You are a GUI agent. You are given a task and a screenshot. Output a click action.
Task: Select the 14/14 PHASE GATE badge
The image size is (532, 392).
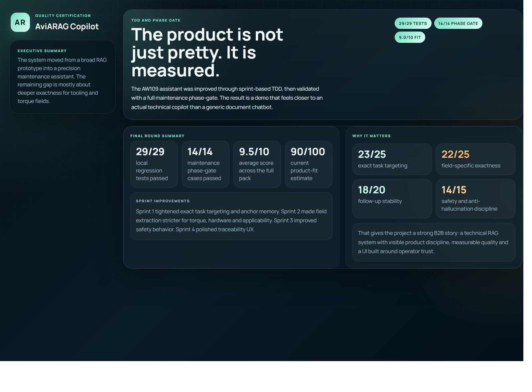[x=458, y=23]
